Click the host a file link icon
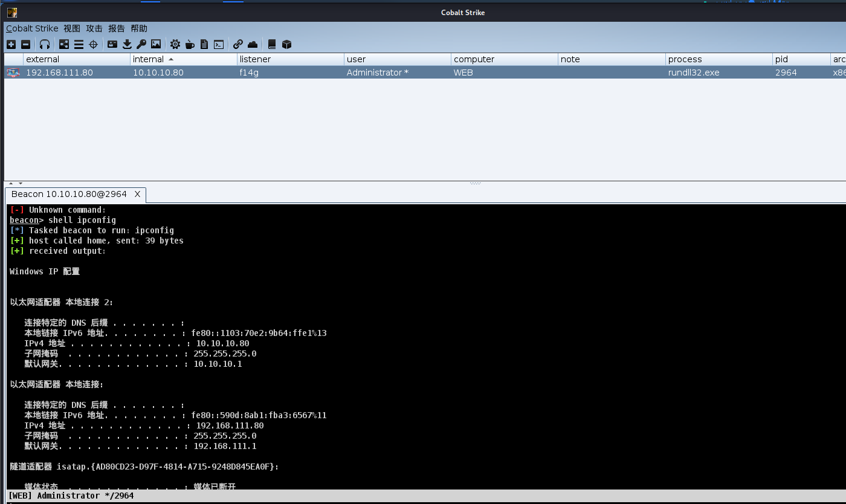 click(238, 44)
